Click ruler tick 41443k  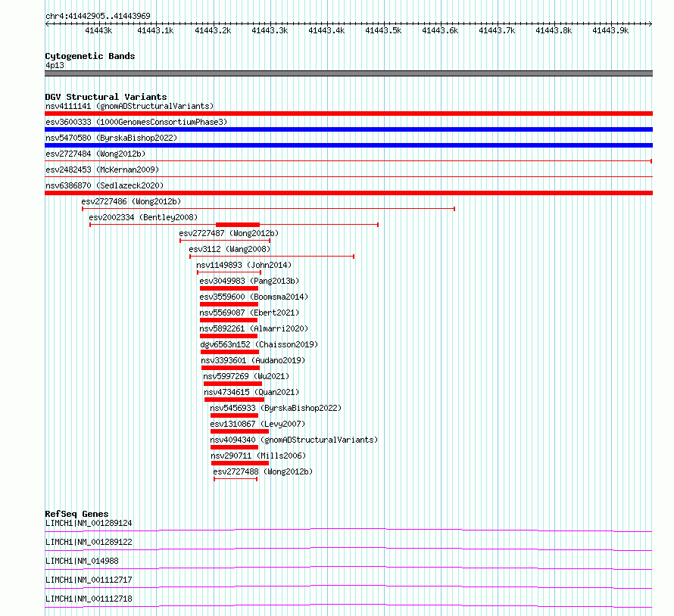click(98, 30)
